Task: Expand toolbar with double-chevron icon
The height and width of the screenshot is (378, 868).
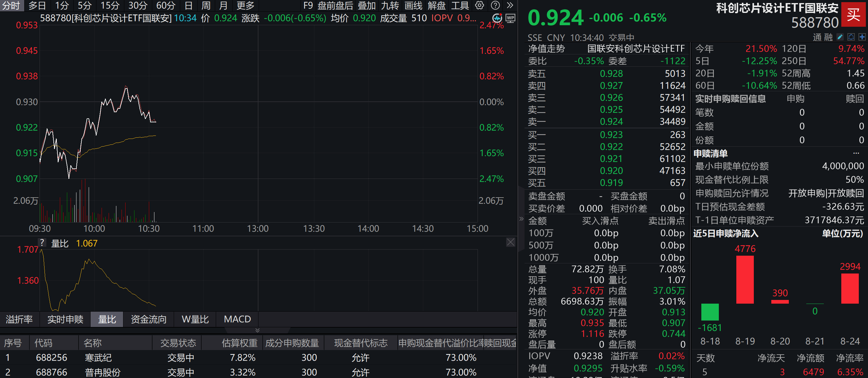Action: (x=510, y=6)
